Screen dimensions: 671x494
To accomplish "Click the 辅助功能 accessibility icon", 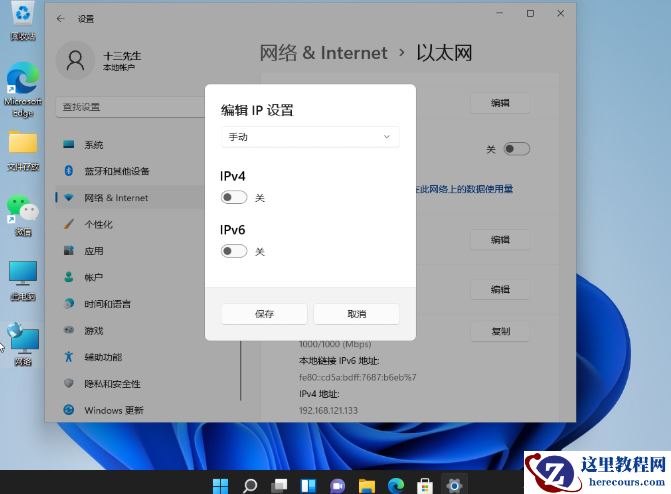I will (68, 357).
